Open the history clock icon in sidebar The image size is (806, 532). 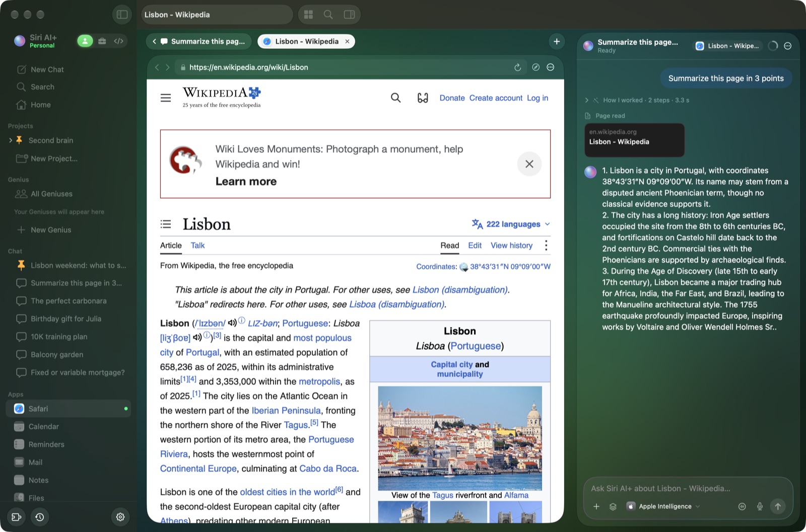[x=40, y=517]
